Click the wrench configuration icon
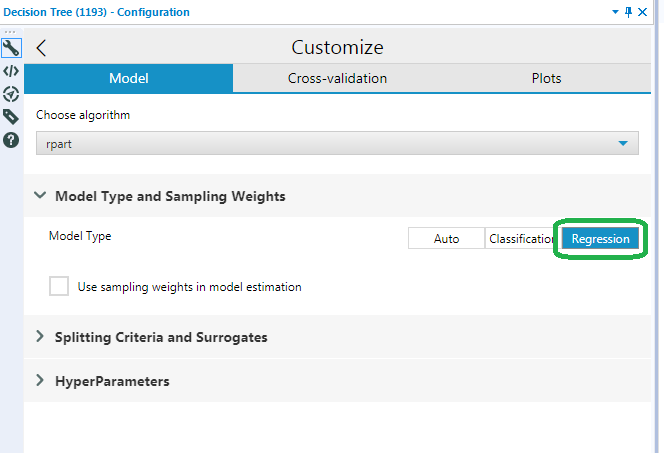 11,47
